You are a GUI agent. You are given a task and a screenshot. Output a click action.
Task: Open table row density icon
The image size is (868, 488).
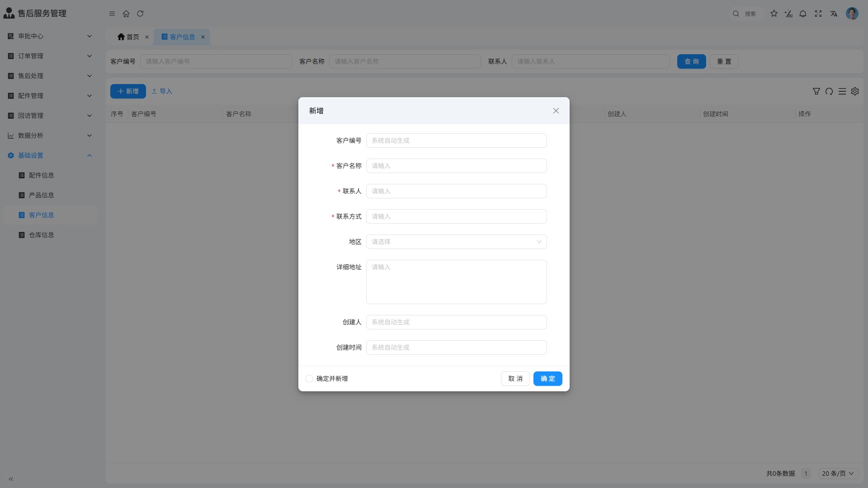point(842,91)
